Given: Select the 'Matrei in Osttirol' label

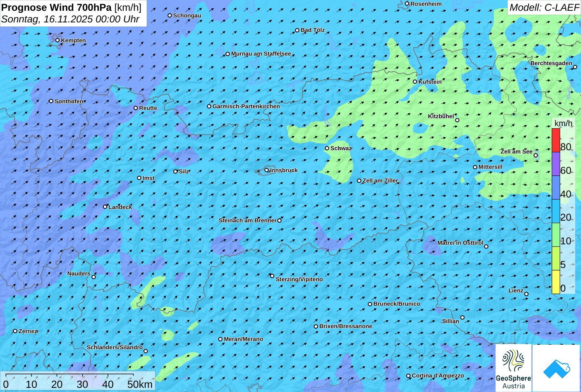Looking at the screenshot, I should pyautogui.click(x=460, y=243).
